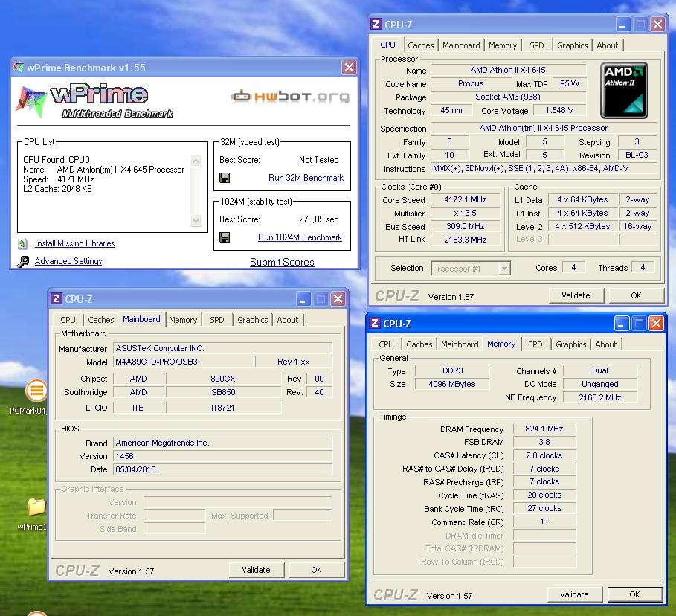Click OK in the Mainboard window
Screen dimensions: 676x616
coord(317,570)
